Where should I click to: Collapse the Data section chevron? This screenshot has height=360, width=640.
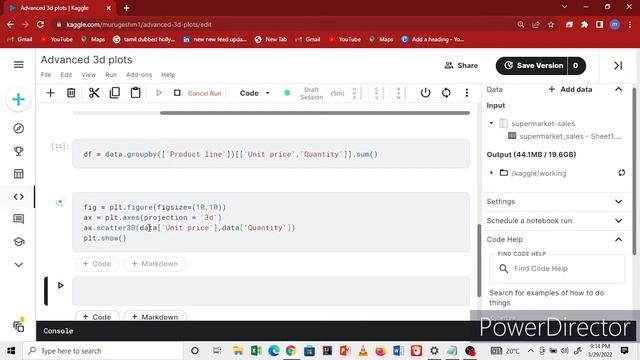pyautogui.click(x=619, y=89)
